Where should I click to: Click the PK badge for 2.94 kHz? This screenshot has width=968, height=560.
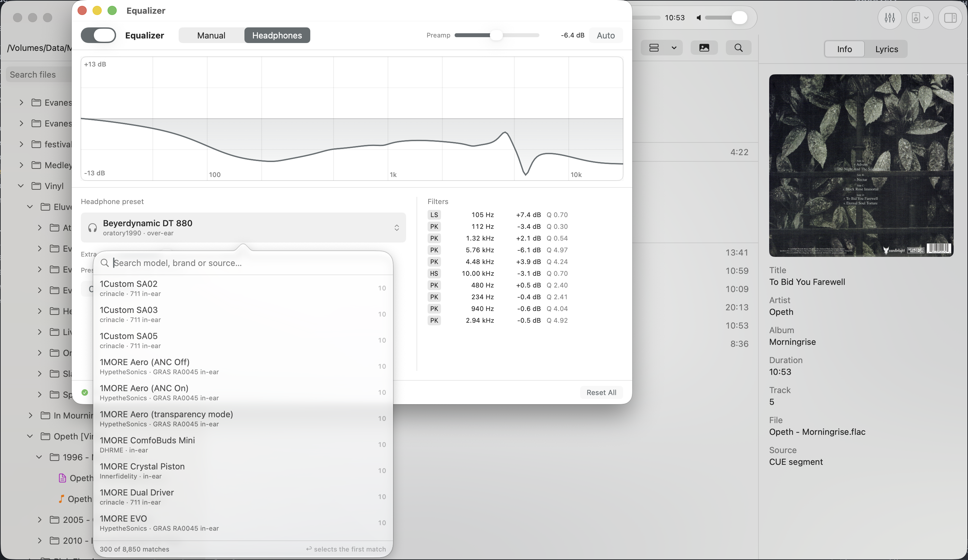(x=434, y=320)
